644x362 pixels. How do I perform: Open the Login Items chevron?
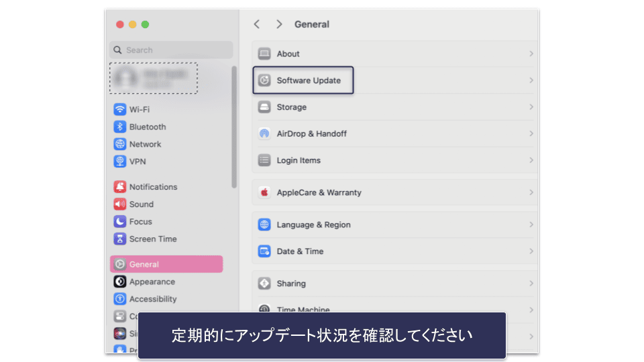(531, 160)
